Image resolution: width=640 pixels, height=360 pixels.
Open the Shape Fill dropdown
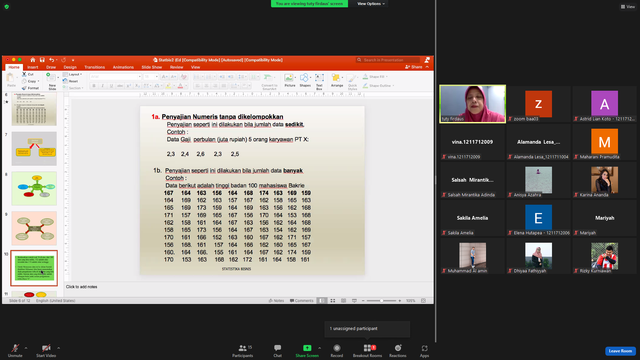[x=375, y=77]
